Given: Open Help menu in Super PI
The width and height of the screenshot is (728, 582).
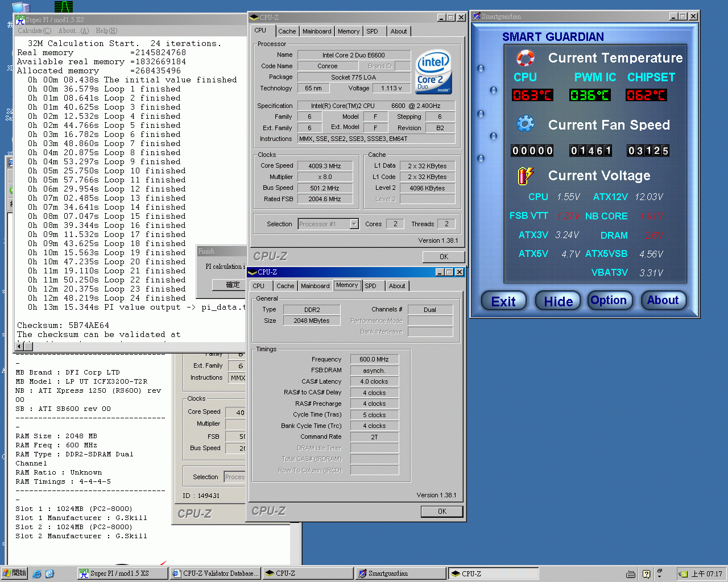Looking at the screenshot, I should 106,31.
